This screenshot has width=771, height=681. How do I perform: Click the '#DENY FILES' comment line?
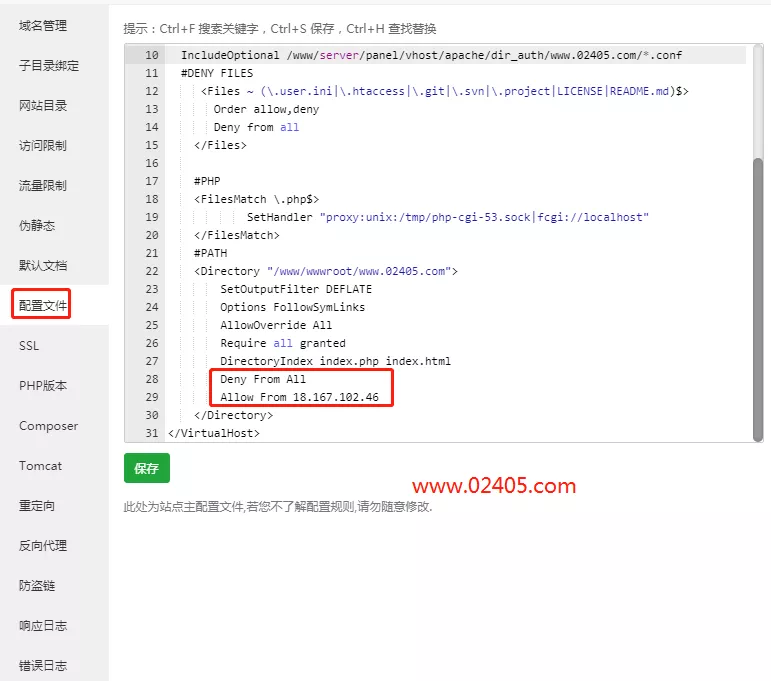[217, 73]
